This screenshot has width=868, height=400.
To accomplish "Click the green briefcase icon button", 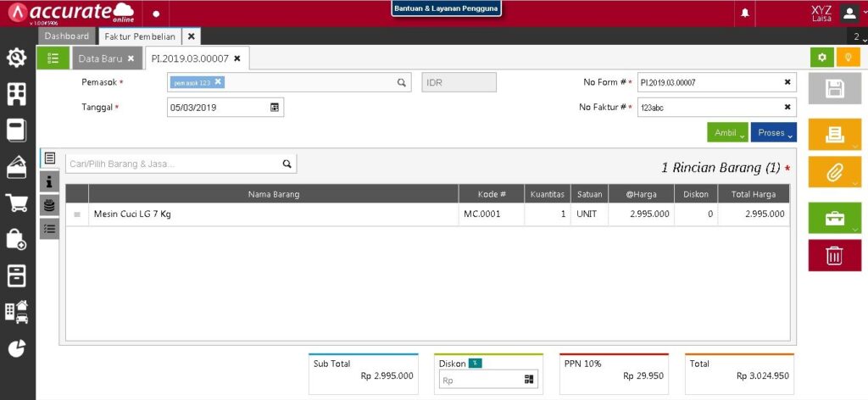I will coord(834,218).
